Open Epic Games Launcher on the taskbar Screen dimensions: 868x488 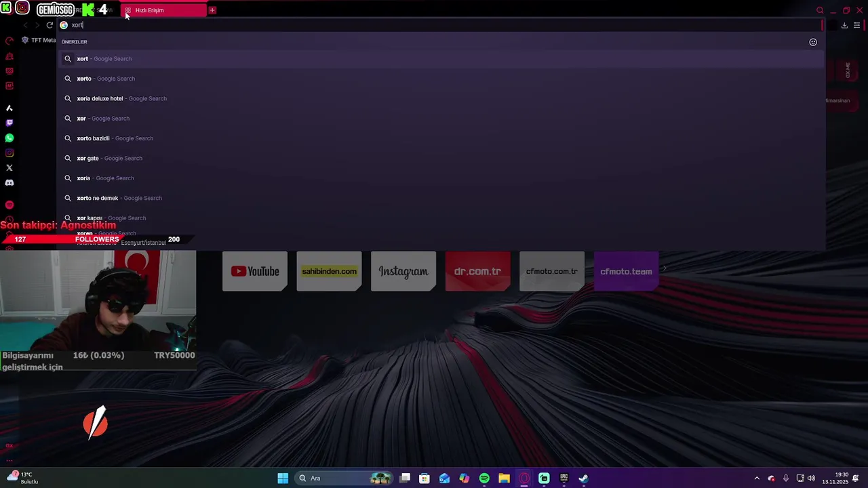tap(564, 479)
